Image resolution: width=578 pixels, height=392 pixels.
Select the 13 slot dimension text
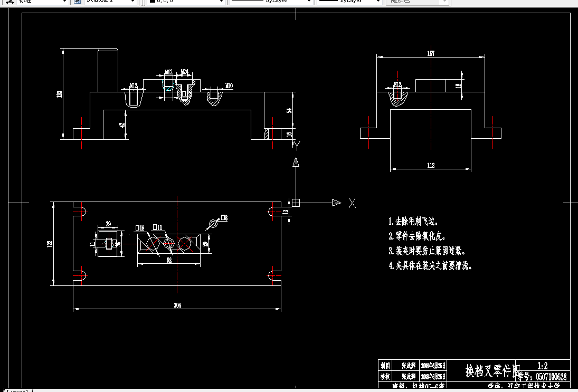click(x=285, y=212)
